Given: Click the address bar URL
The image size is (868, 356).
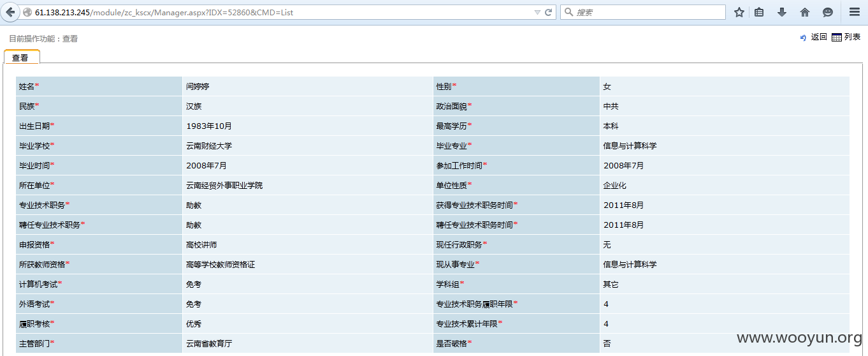Looking at the screenshot, I should [164, 12].
